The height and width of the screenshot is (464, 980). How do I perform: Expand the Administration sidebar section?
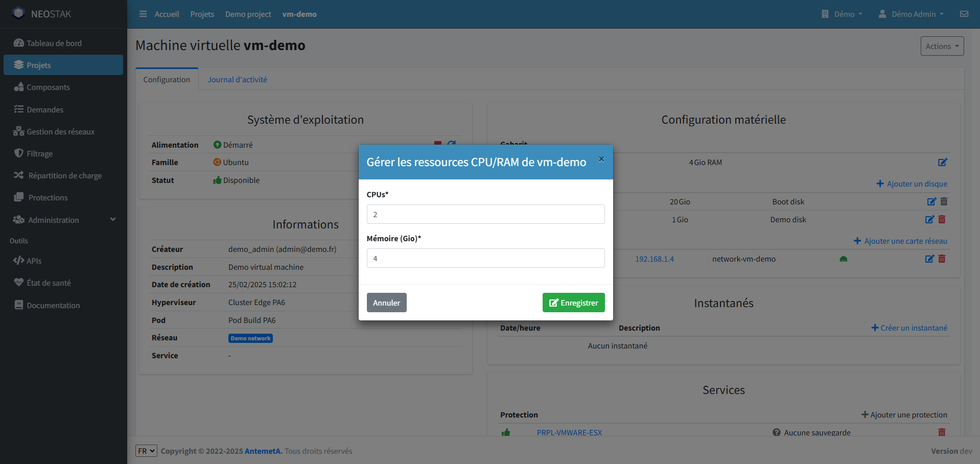[x=63, y=220]
